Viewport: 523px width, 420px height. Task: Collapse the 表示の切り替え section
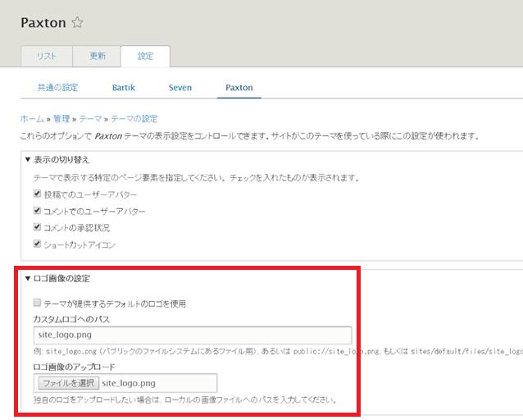click(28, 160)
